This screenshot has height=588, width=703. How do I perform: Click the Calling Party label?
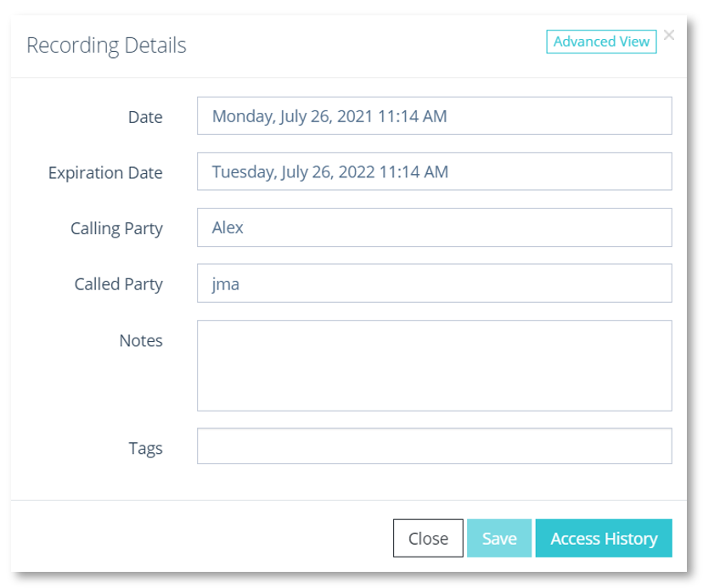pos(116,228)
